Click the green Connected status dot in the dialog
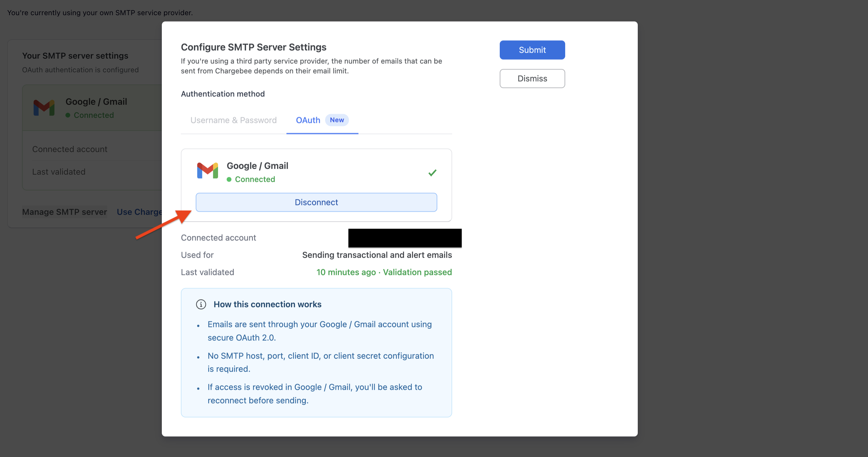This screenshot has height=457, width=868. 230,179
